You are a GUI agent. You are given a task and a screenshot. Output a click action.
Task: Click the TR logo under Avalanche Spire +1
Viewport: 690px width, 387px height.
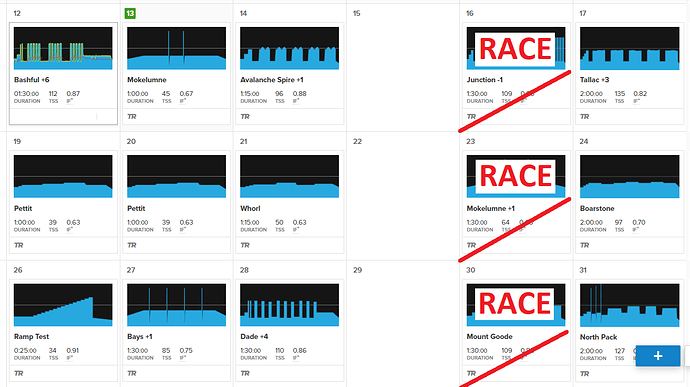point(245,117)
